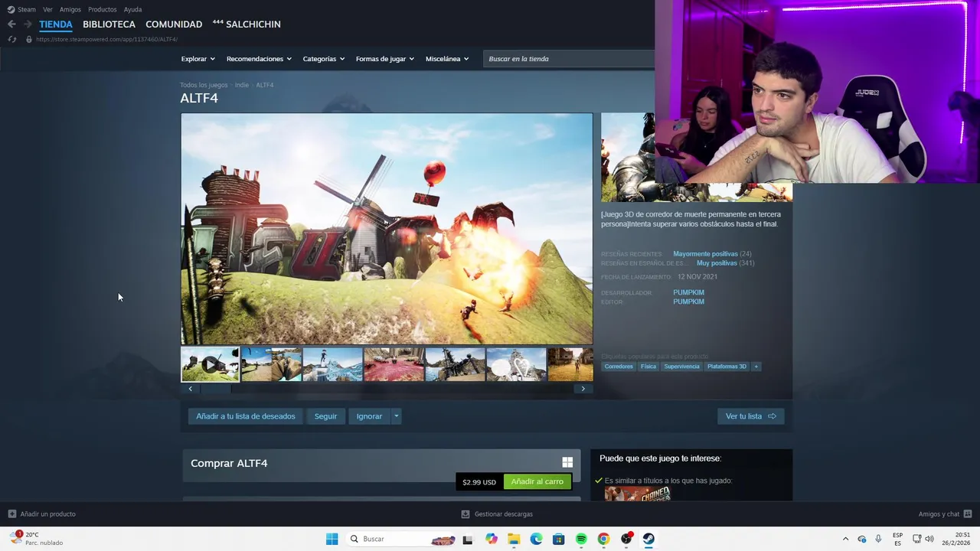
Task: Click the PUMPKIM developer link
Action: [x=688, y=292]
